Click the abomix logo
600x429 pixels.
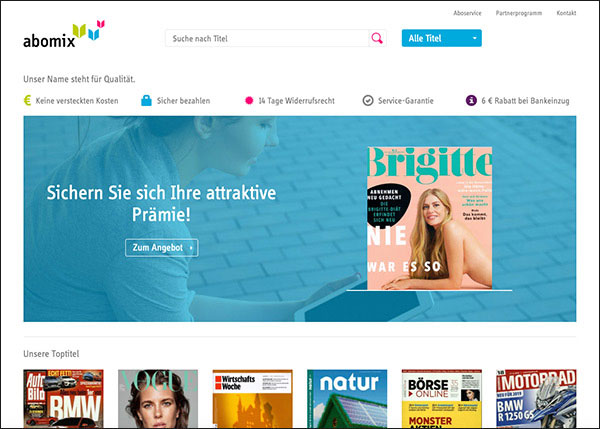coord(64,34)
